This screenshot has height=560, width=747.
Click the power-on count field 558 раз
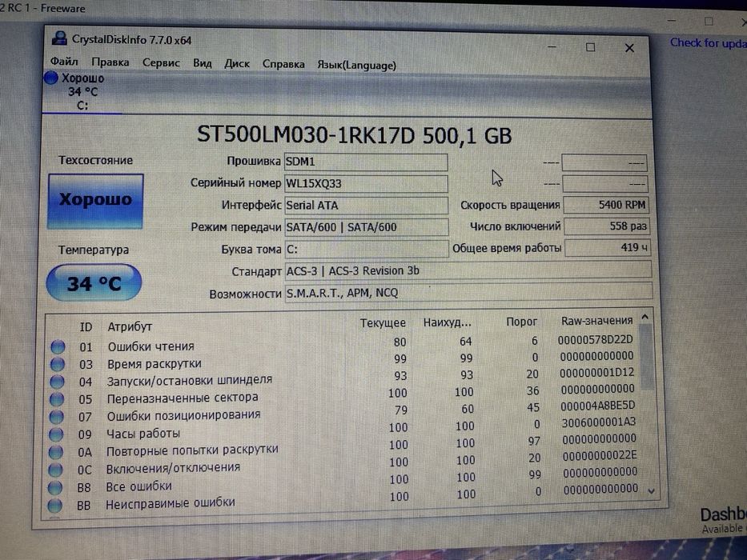point(606,226)
